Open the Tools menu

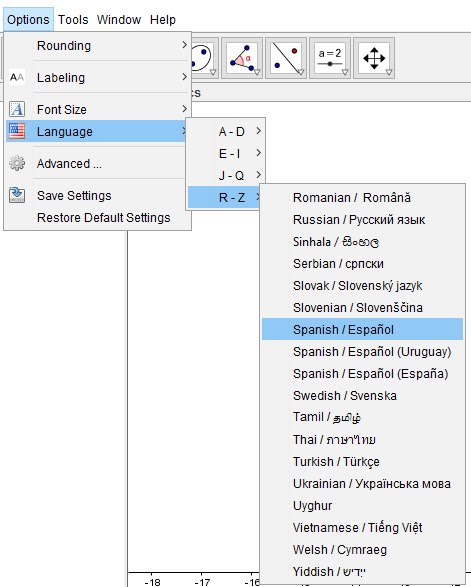pos(73,19)
